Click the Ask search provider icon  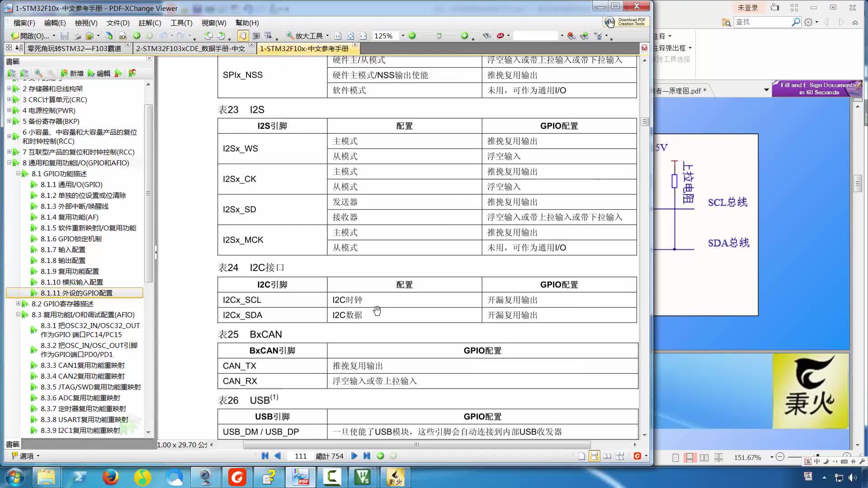(x=500, y=36)
